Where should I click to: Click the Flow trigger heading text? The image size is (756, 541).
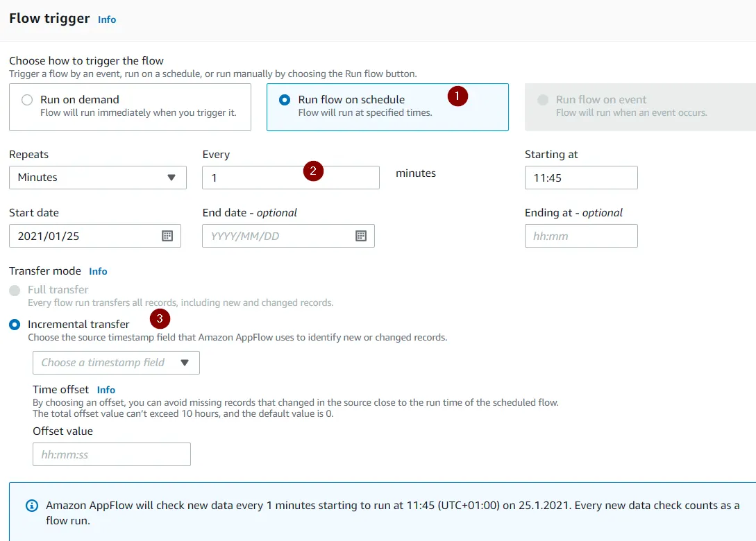pyautogui.click(x=50, y=18)
